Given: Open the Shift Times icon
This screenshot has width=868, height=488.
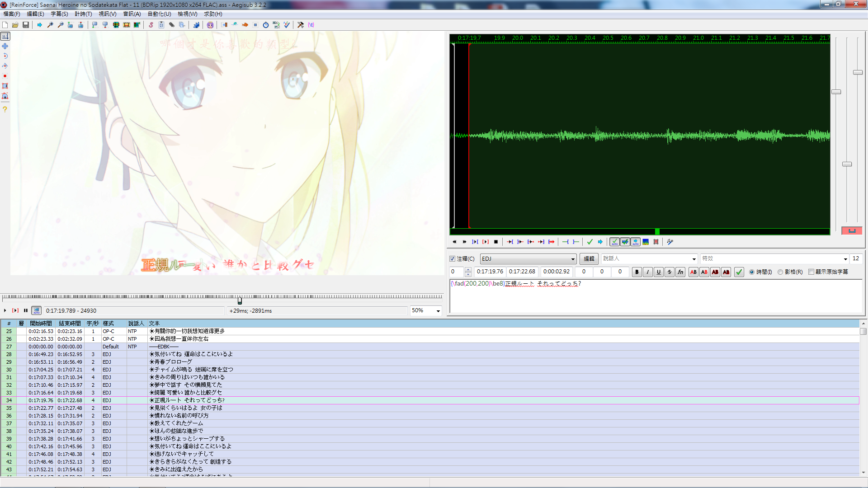Looking at the screenshot, I should point(224,25).
